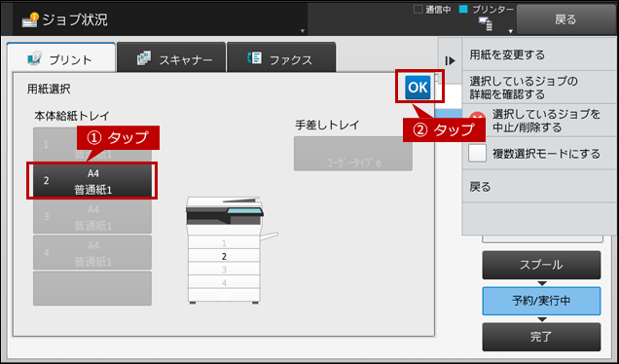Open the 完了 job list button
The width and height of the screenshot is (619, 364).
pos(541,337)
